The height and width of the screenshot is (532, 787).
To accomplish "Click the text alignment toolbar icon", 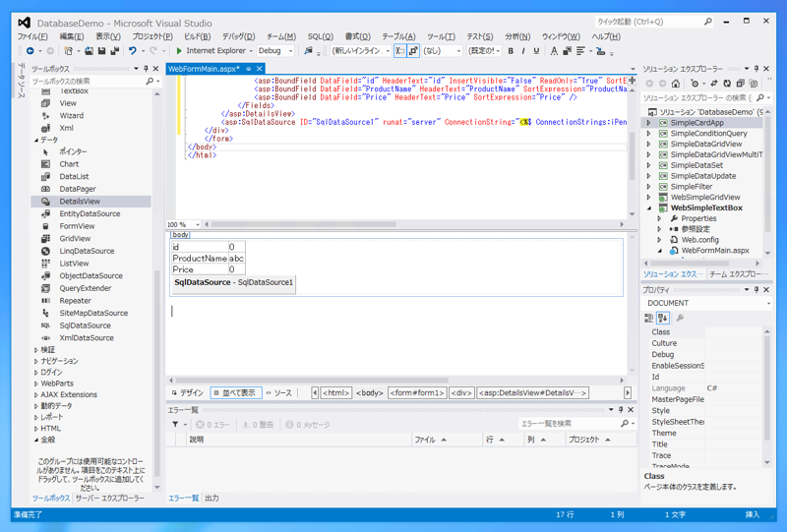I will tap(580, 51).
